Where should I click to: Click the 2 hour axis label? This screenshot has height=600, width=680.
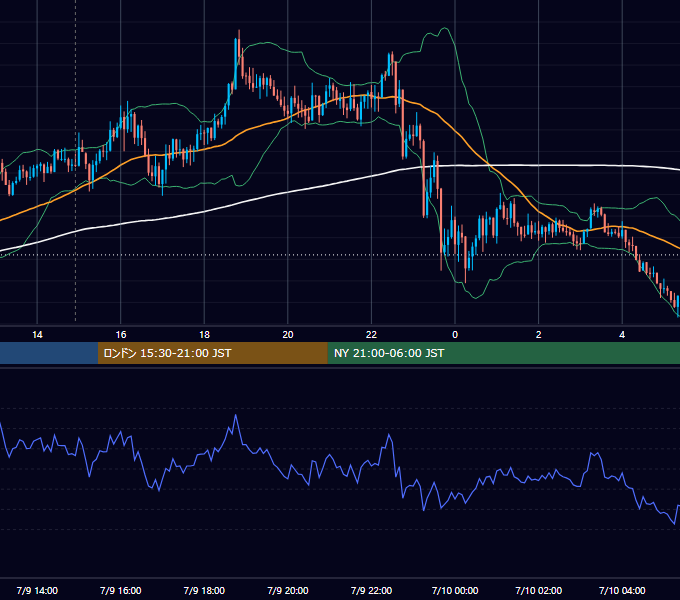tap(539, 335)
